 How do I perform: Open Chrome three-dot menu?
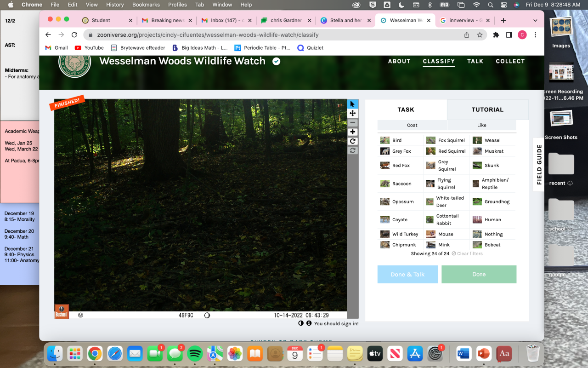coord(535,35)
